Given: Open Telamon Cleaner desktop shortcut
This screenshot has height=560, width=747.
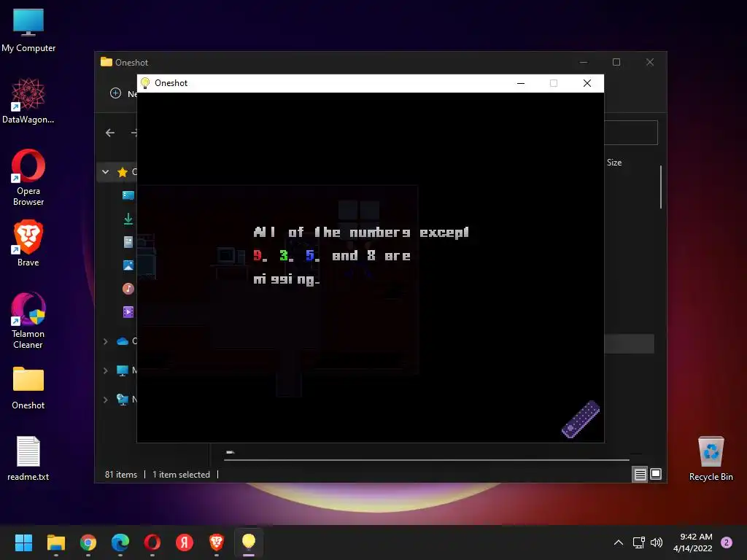Looking at the screenshot, I should pos(28,321).
